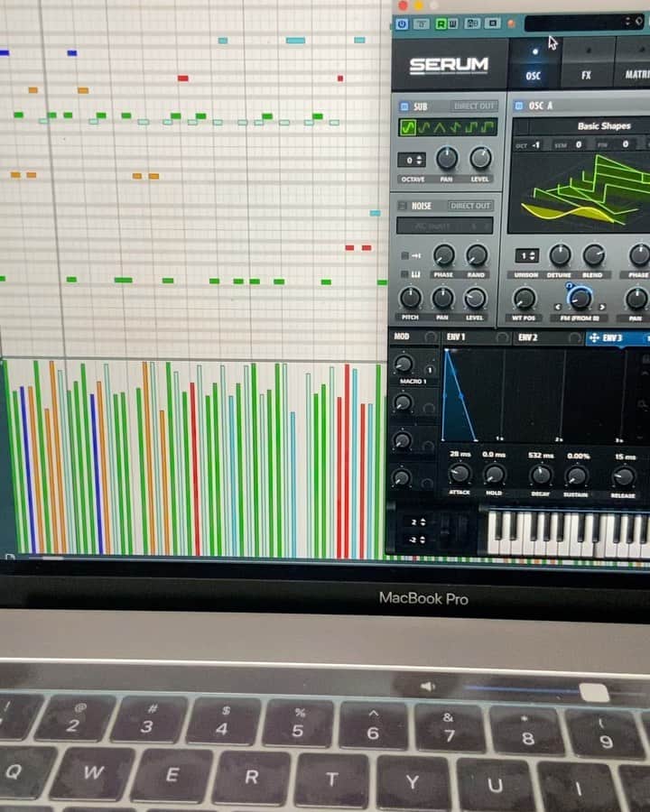This screenshot has height=812, width=650.
Task: Click the SUB Level knob
Action: click(480, 158)
